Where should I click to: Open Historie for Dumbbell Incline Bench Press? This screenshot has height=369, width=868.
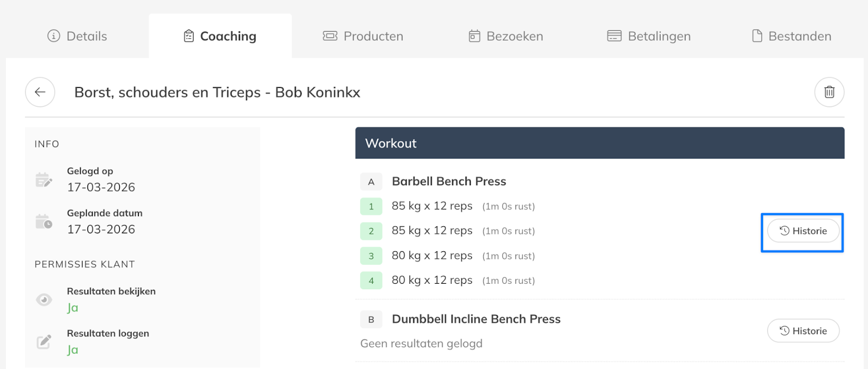click(803, 331)
